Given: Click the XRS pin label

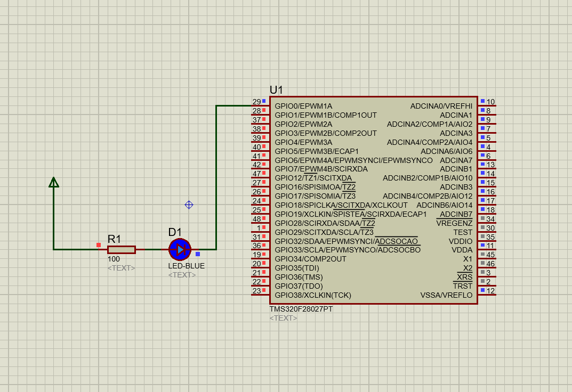Looking at the screenshot, I should coord(465,277).
